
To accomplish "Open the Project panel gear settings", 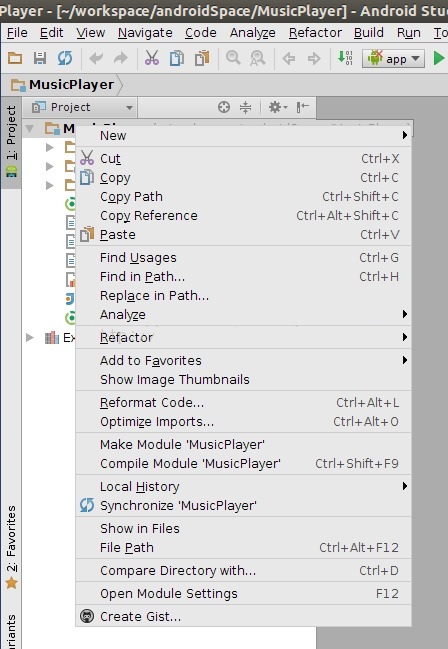I will [277, 107].
